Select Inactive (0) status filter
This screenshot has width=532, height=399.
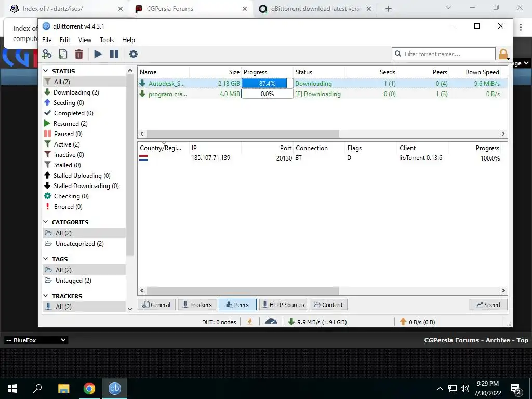pyautogui.click(x=69, y=155)
